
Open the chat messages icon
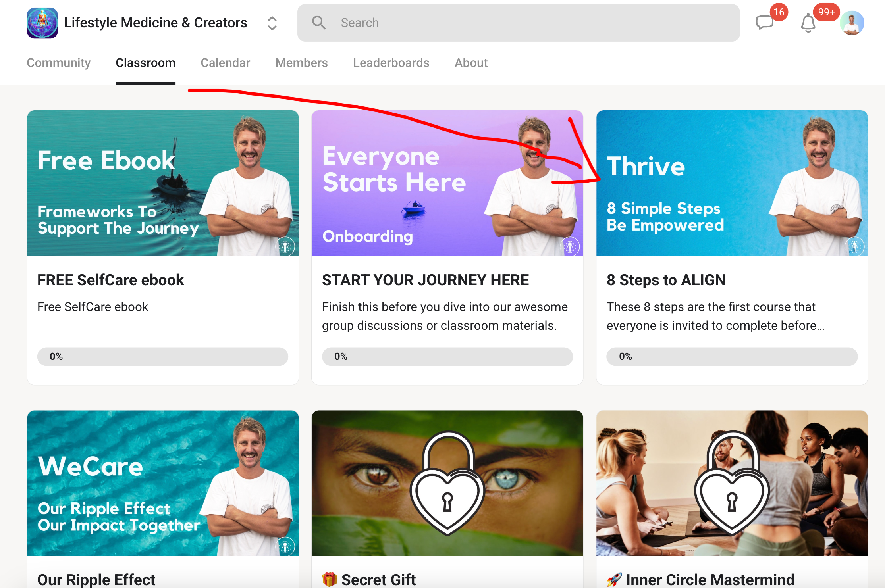coord(764,23)
